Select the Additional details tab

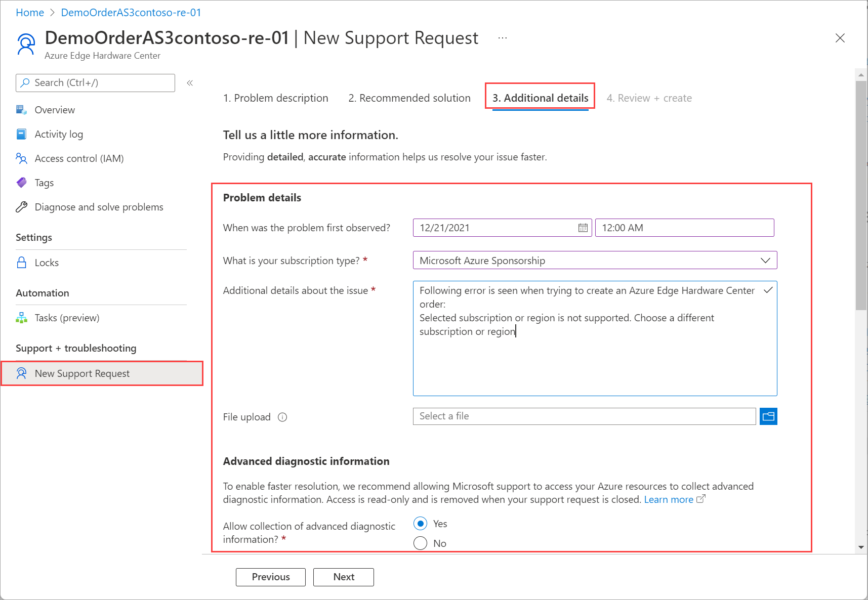(x=541, y=98)
